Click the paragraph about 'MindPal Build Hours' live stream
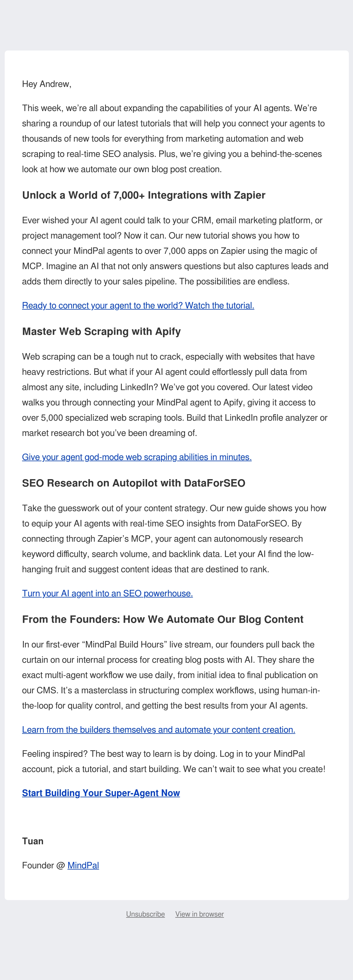Viewport: 353px width, 980px height. (171, 674)
